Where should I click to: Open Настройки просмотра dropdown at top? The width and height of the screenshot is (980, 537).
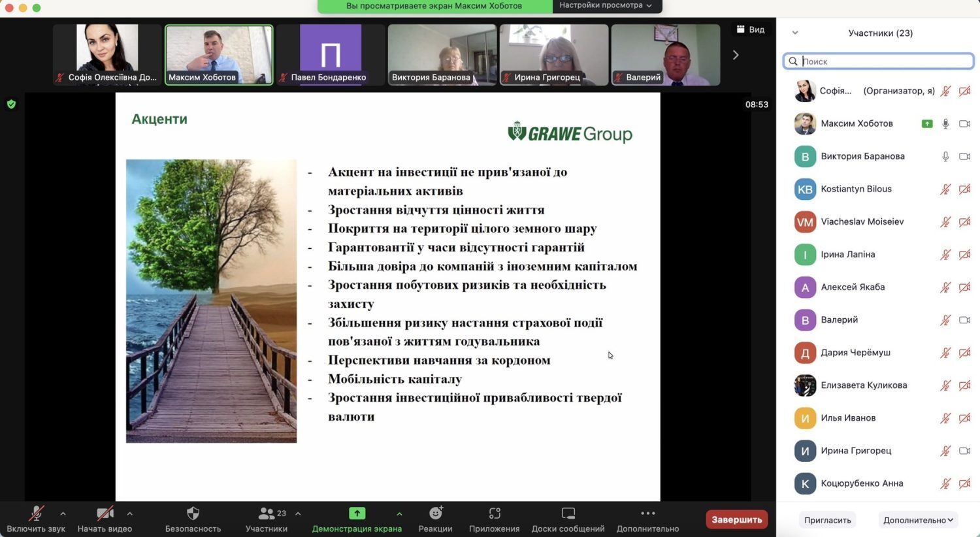tap(606, 6)
